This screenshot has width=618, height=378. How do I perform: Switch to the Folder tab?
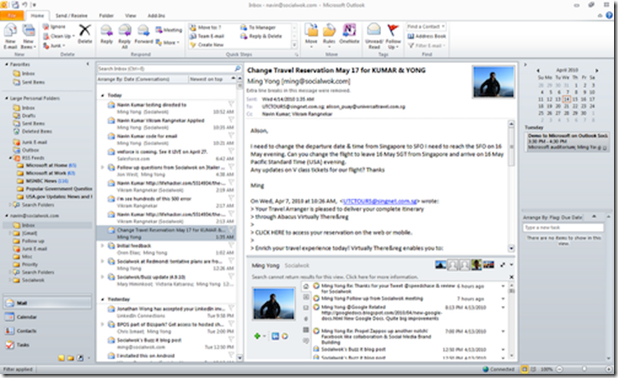[x=106, y=15]
